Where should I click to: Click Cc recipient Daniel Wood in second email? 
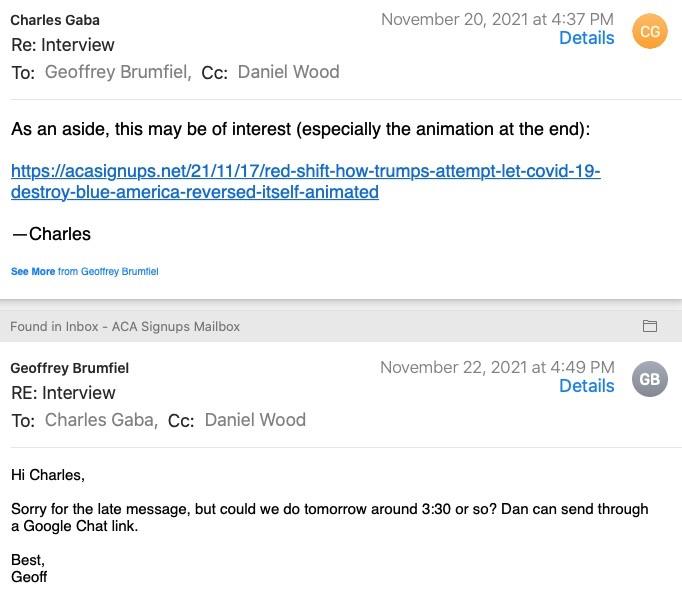[255, 420]
